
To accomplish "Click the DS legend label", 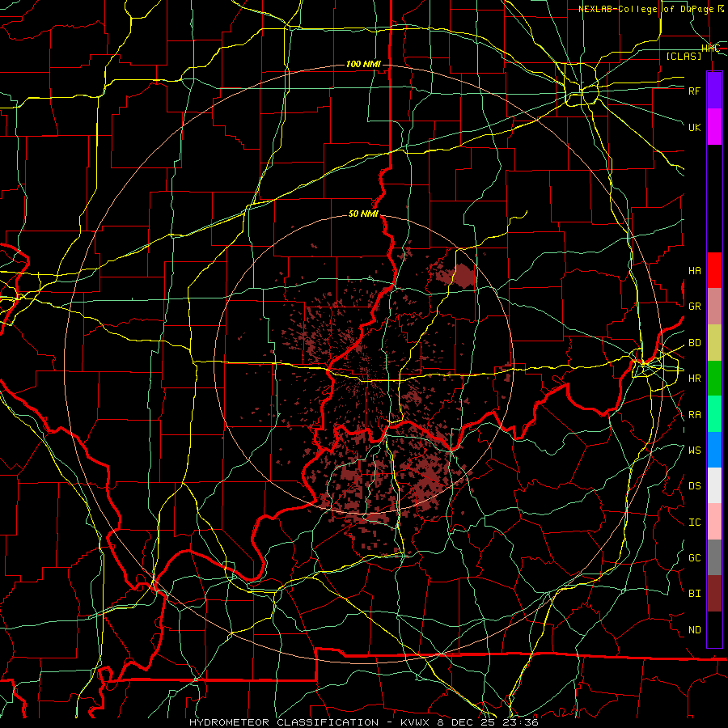I will pyautogui.click(x=694, y=486).
